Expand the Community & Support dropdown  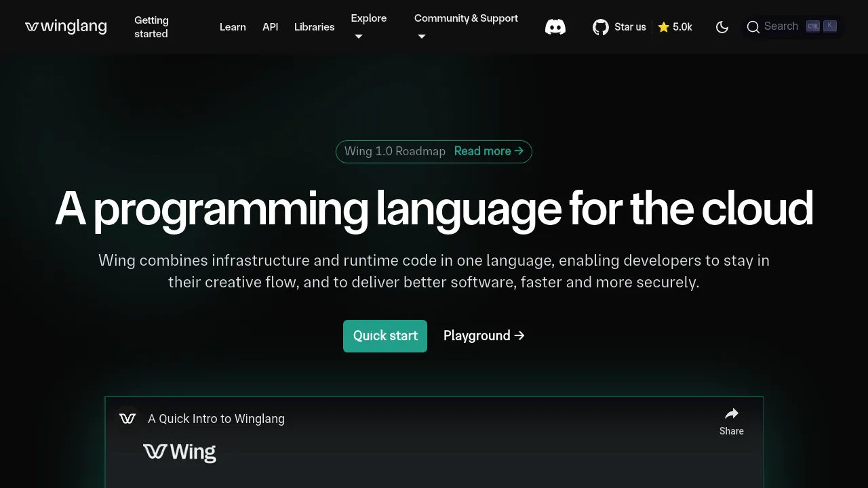tap(466, 27)
